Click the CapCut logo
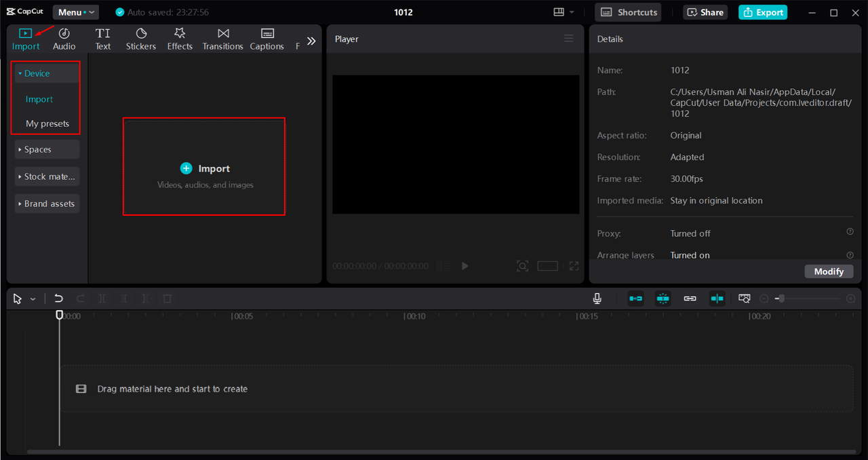The image size is (868, 460). pyautogui.click(x=25, y=12)
